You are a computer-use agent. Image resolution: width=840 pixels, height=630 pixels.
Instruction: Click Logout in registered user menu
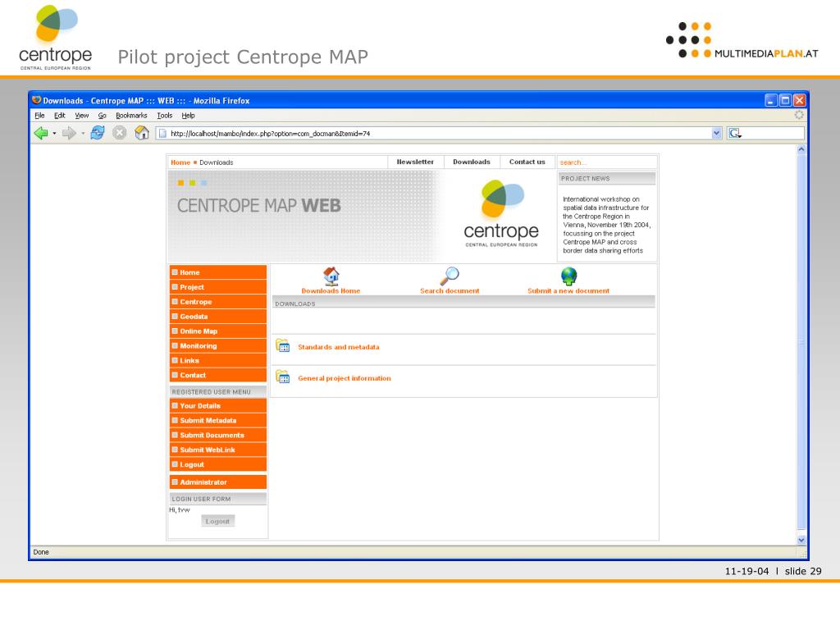(218, 464)
